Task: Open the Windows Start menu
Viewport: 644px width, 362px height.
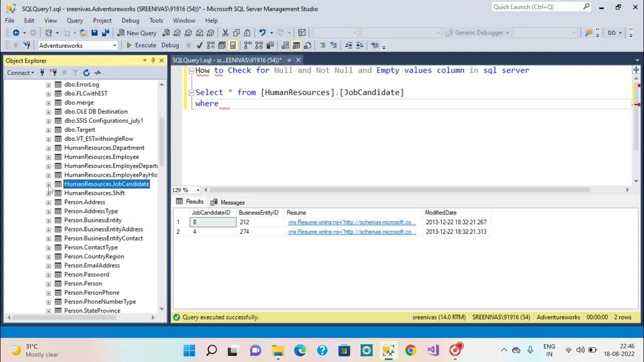Action: click(x=189, y=350)
